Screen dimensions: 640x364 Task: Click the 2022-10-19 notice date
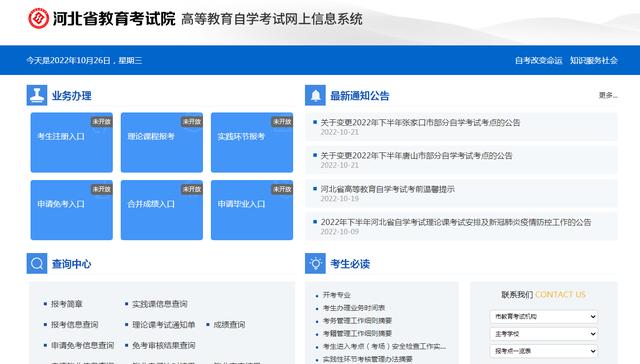(x=340, y=199)
